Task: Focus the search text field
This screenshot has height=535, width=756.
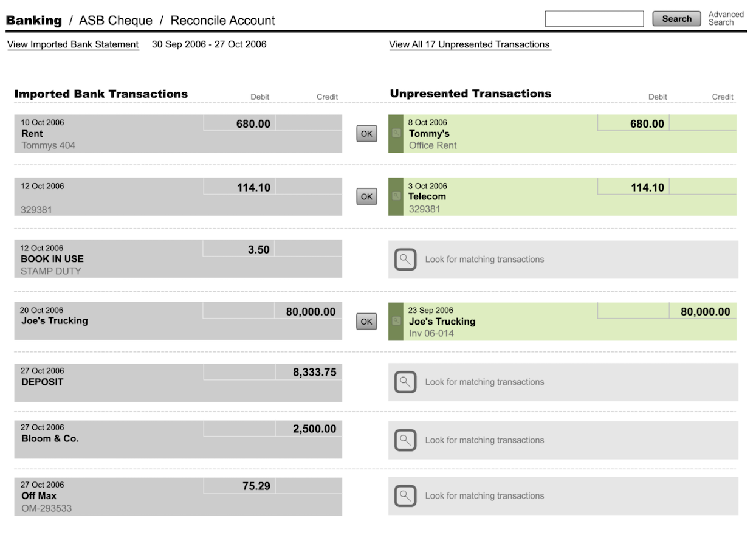Action: point(594,19)
